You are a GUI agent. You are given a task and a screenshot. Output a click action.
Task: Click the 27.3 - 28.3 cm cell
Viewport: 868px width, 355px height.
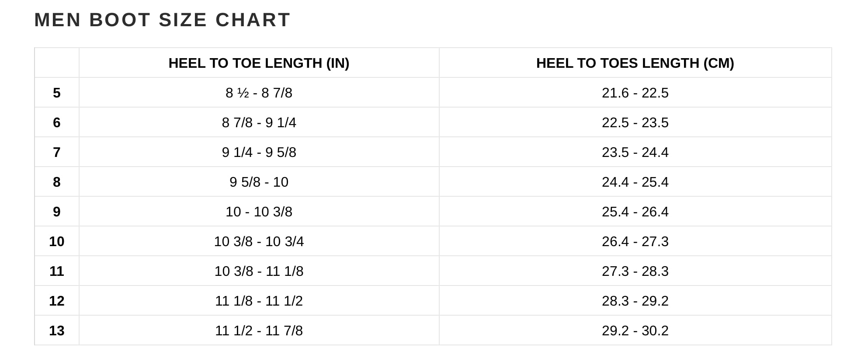635,271
